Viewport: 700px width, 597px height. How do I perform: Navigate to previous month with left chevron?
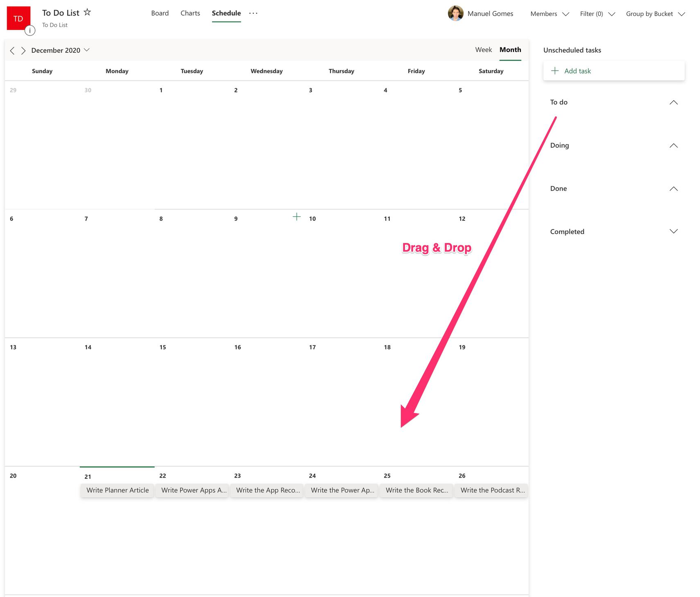(12, 50)
